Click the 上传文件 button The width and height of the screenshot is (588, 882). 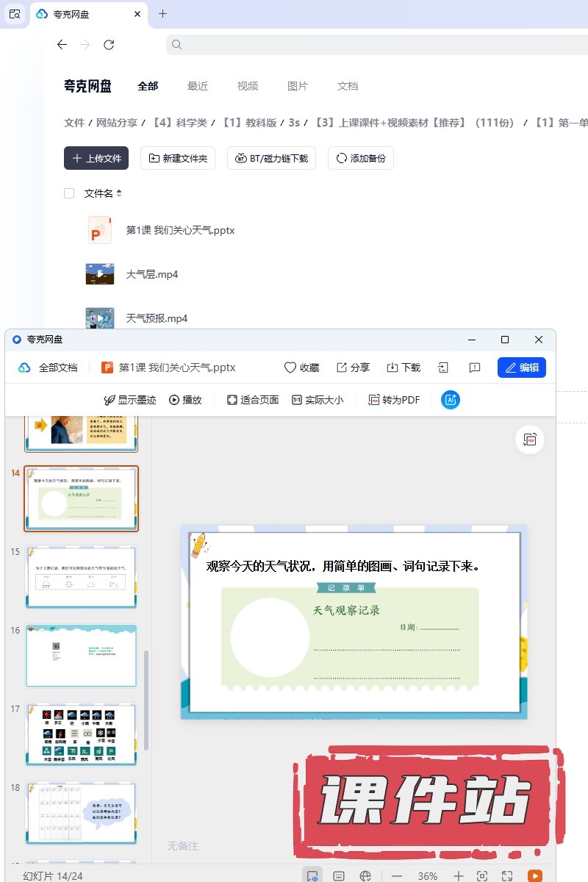(96, 158)
